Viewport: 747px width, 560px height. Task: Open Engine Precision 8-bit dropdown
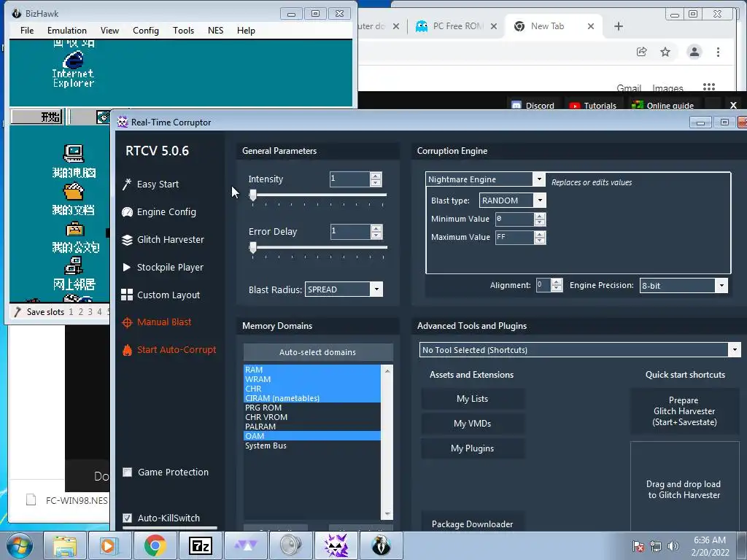721,286
